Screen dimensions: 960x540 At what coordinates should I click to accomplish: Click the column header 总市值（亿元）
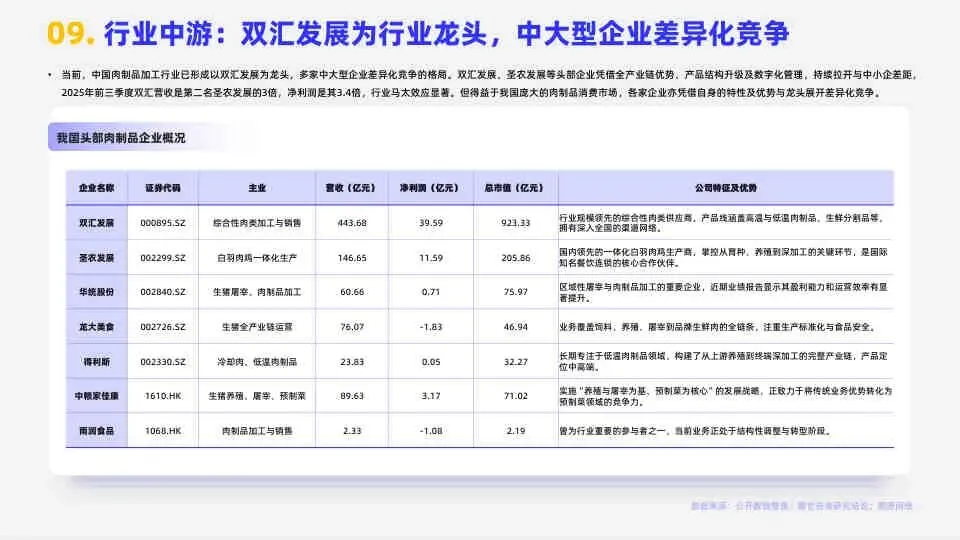pos(516,188)
